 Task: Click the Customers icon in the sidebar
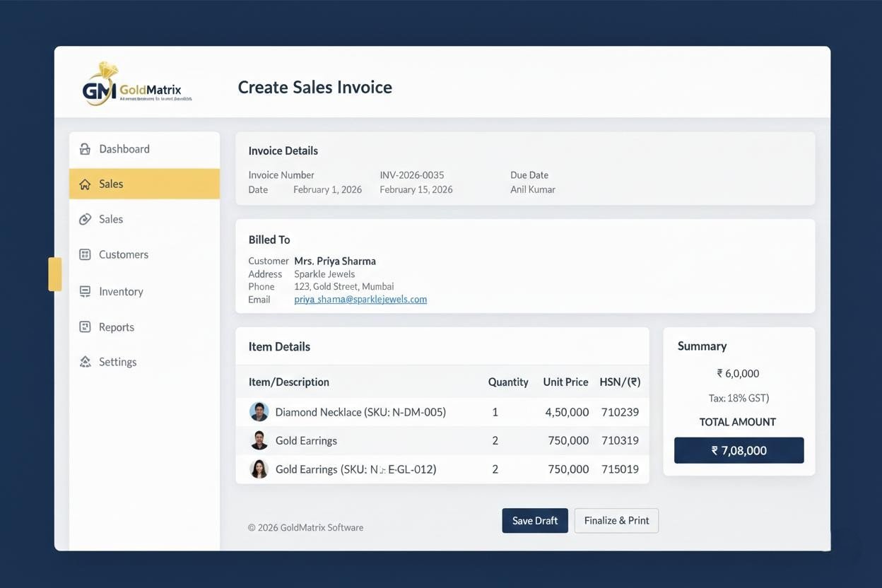click(x=85, y=254)
